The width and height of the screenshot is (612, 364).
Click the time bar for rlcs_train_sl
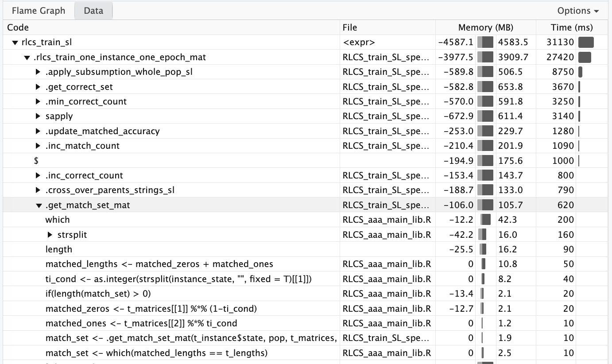point(585,43)
